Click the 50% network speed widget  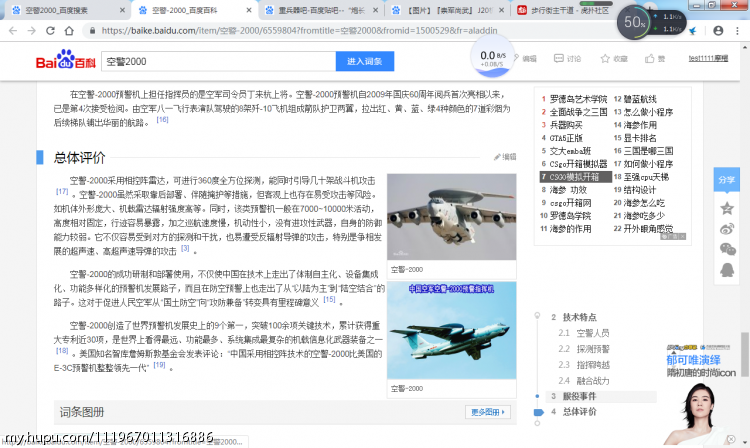[x=635, y=22]
